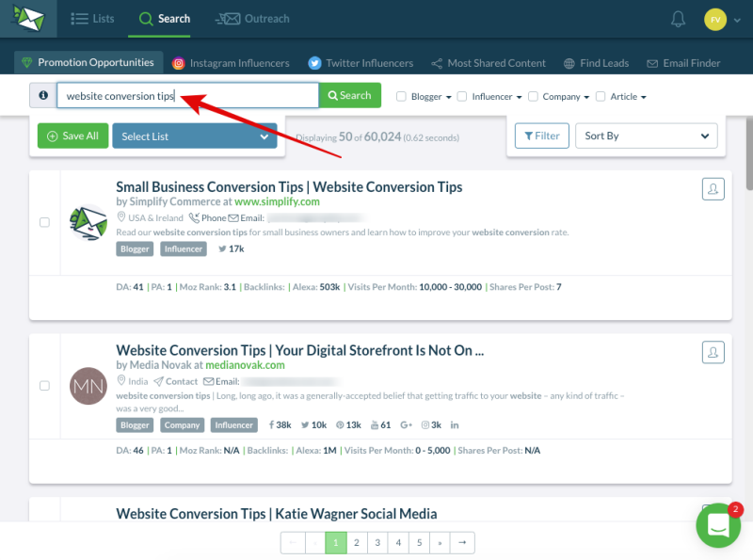Check the Article filter checkbox
Image resolution: width=753 pixels, height=560 pixels.
click(x=601, y=97)
